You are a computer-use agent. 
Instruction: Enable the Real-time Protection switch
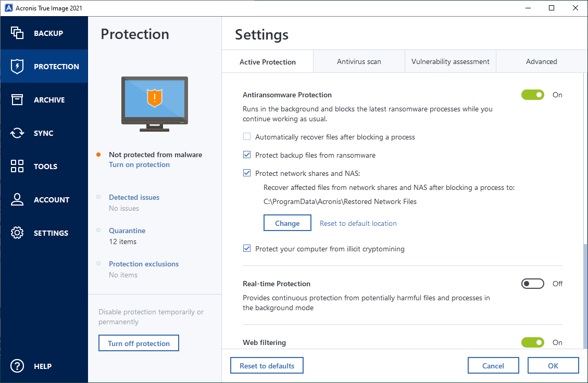click(532, 284)
